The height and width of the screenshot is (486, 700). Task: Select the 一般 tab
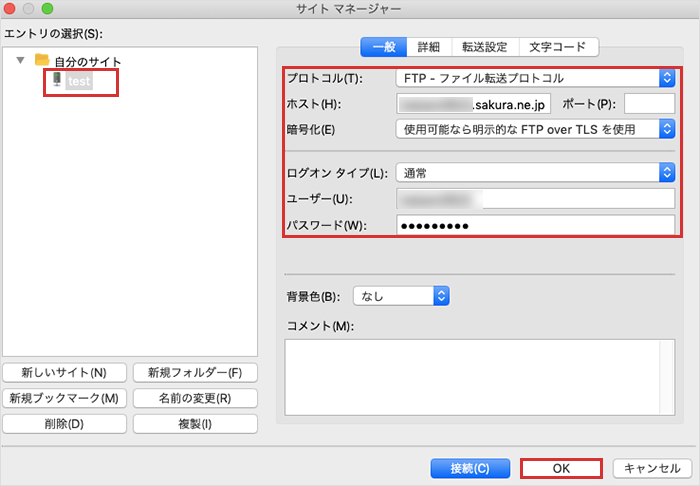coord(385,47)
